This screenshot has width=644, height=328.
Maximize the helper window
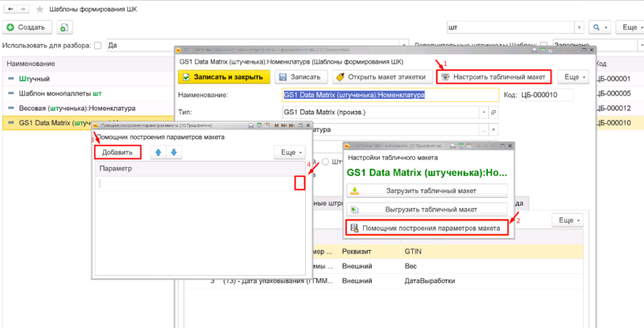point(300,125)
